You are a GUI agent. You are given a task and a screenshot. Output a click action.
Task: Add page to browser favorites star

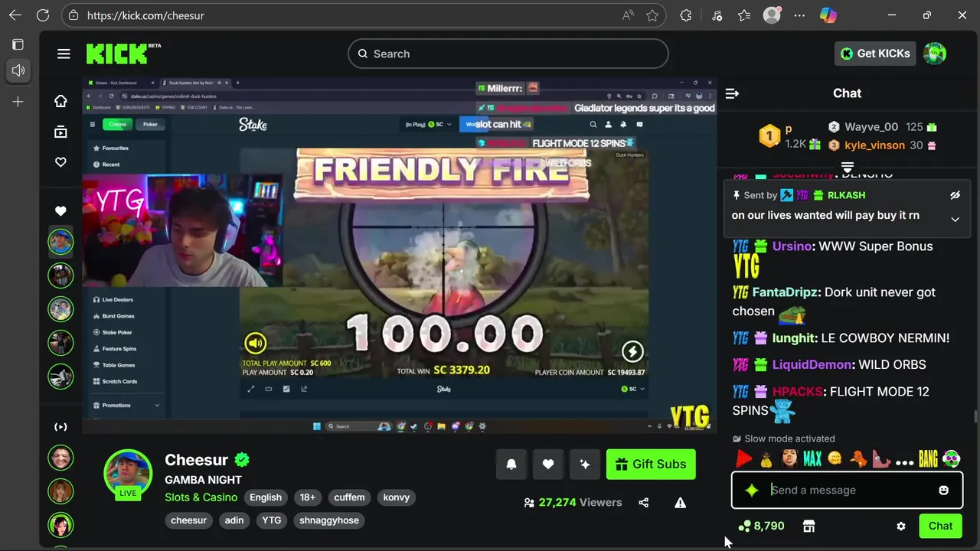[x=652, y=15]
